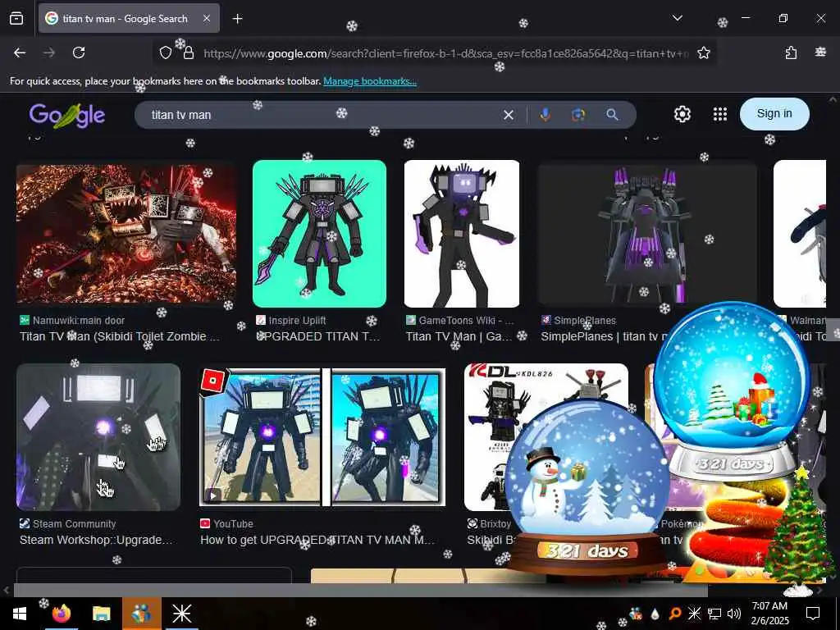Click the horizontal page scrollbar
This screenshot has height=630, width=840.
(x=360, y=591)
